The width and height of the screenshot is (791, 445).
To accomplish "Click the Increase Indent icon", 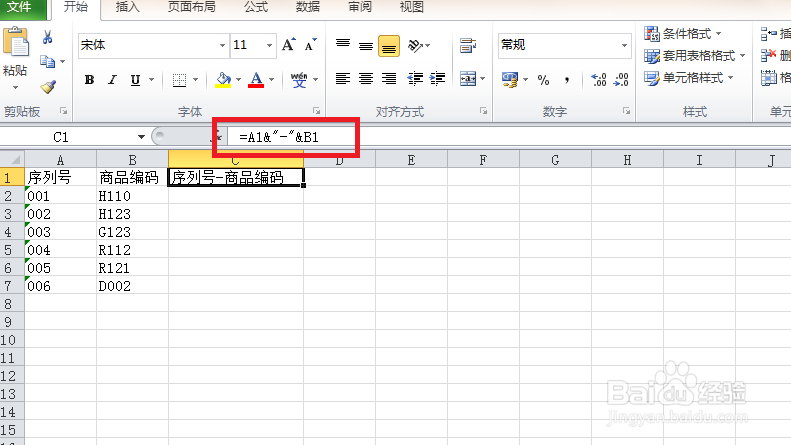I will pyautogui.click(x=437, y=79).
